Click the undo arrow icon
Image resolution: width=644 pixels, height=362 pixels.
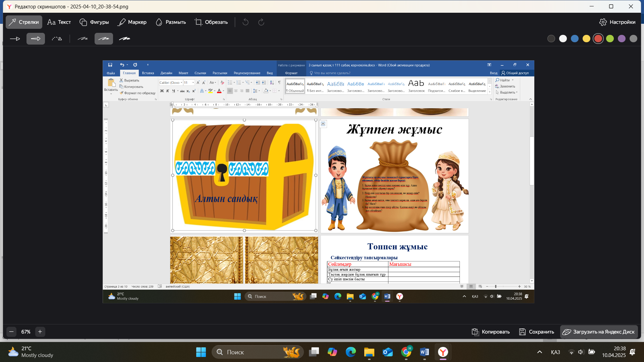pos(246,22)
